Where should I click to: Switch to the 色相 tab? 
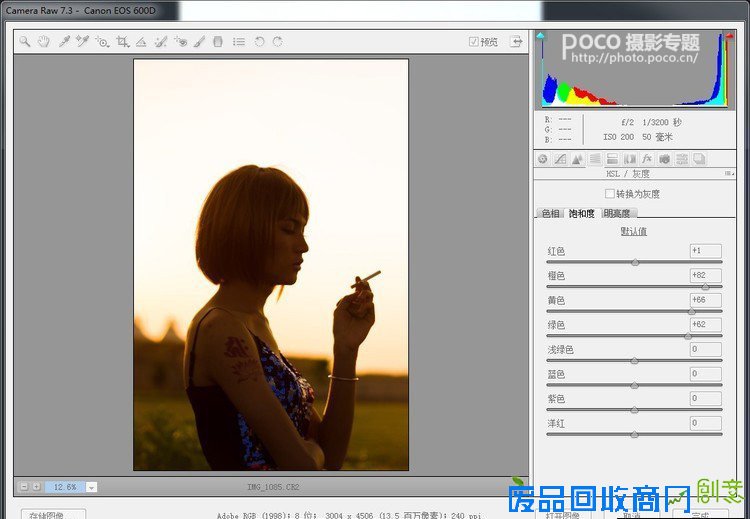click(550, 213)
